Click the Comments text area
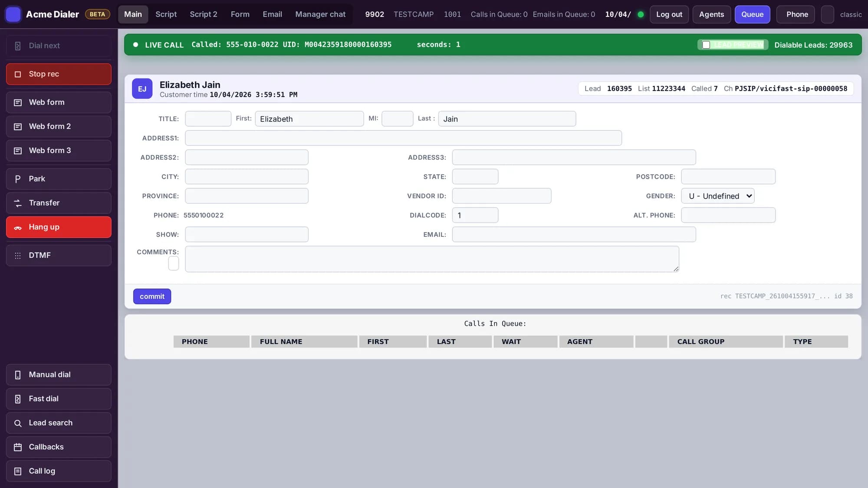The image size is (868, 488). click(x=432, y=259)
